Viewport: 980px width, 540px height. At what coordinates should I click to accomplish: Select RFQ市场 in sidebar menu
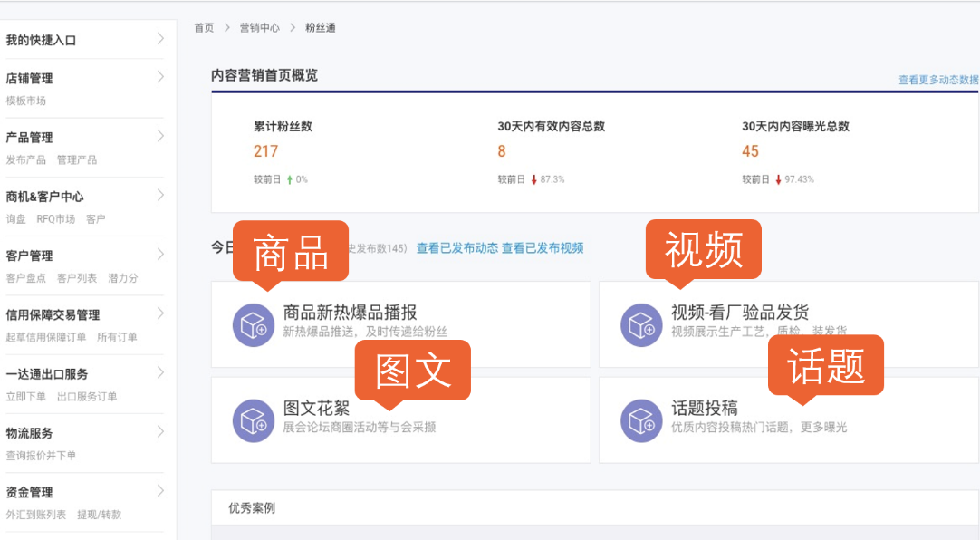pos(56,218)
